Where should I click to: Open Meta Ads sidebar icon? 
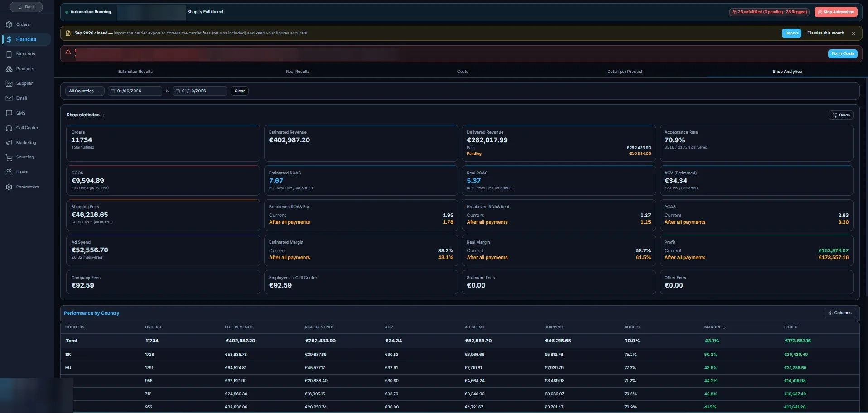(x=9, y=54)
